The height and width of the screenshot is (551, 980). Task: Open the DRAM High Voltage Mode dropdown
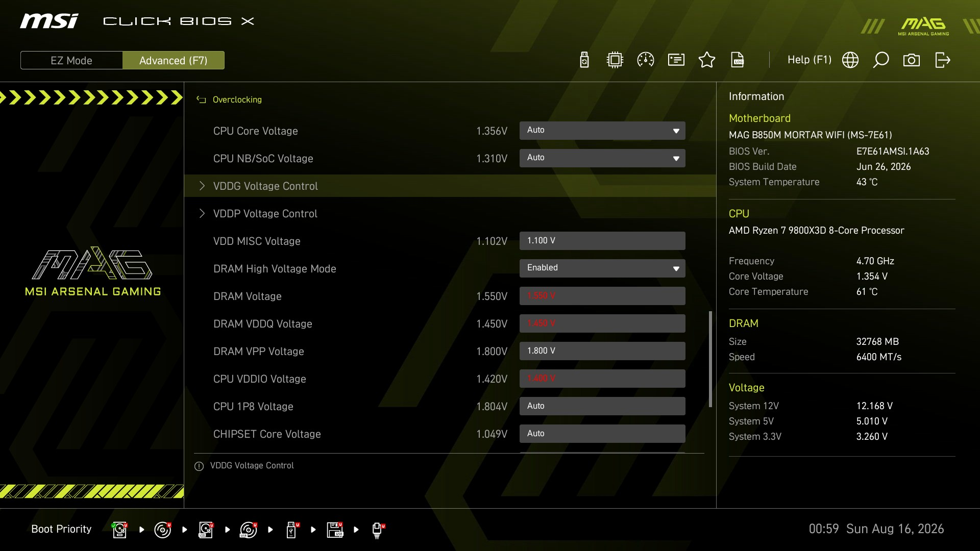click(602, 268)
